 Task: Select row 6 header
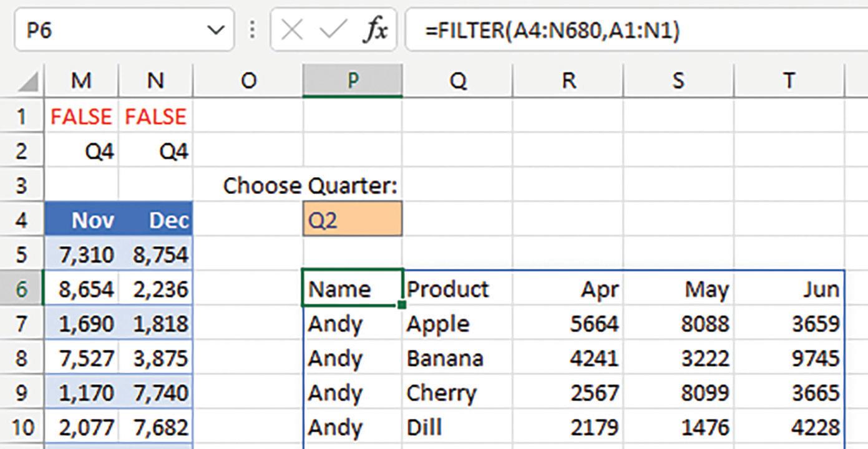coord(22,289)
